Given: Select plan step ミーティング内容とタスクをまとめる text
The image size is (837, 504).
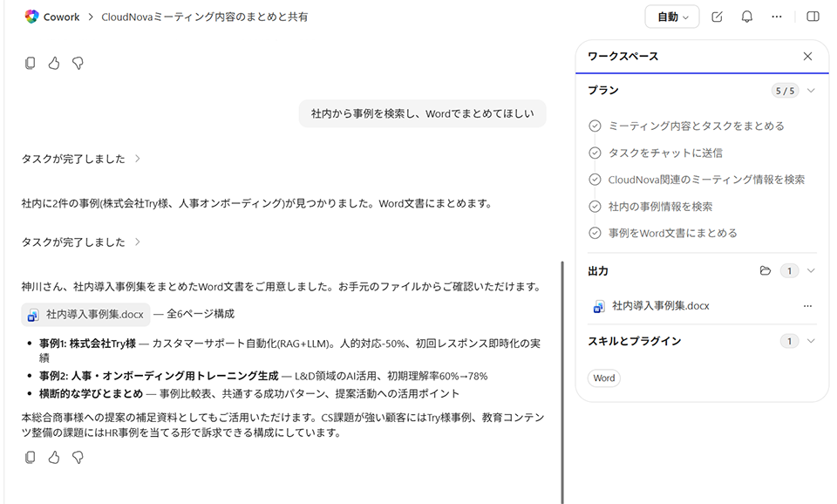Looking at the screenshot, I should pyautogui.click(x=696, y=126).
